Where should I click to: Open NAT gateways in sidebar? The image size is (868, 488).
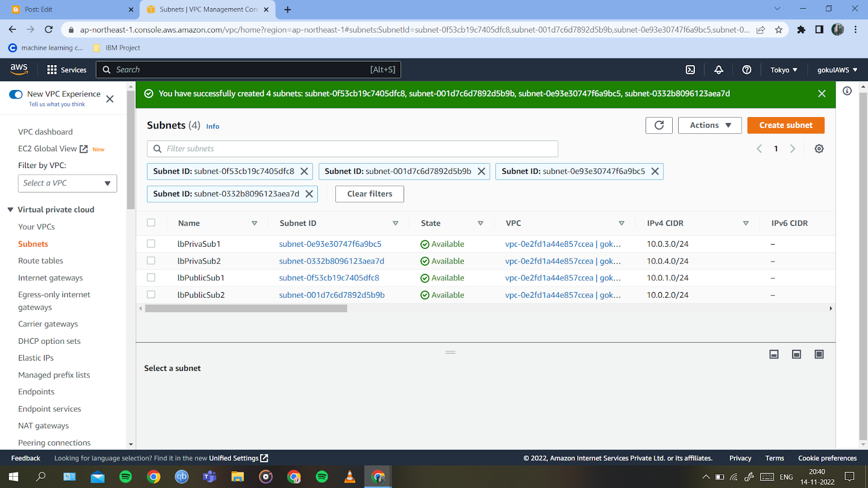[x=43, y=426]
